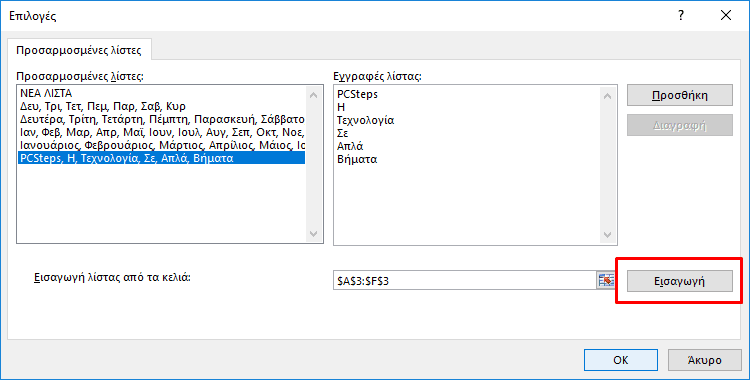This screenshot has height=380, width=750.
Task: Click up arrow of custom lists scrollbar
Action: pyautogui.click(x=313, y=96)
